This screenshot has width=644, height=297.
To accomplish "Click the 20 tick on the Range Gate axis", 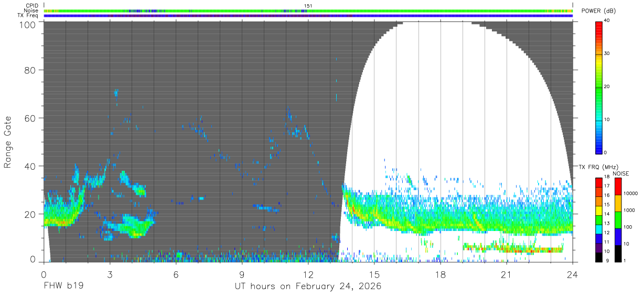I will (30, 214).
